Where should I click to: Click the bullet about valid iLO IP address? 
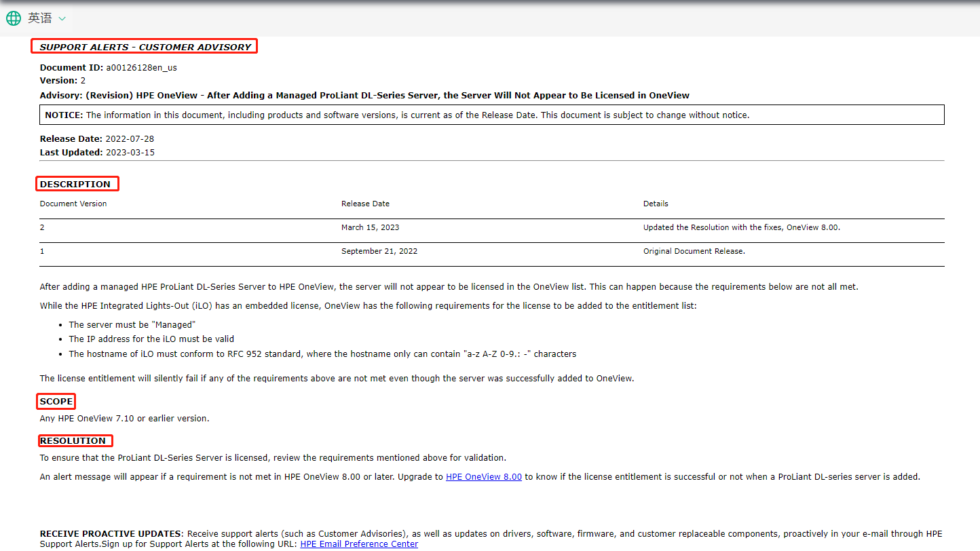pos(151,339)
